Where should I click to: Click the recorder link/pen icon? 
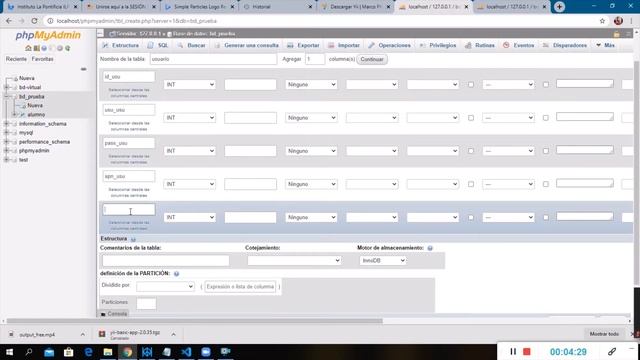click(611, 351)
